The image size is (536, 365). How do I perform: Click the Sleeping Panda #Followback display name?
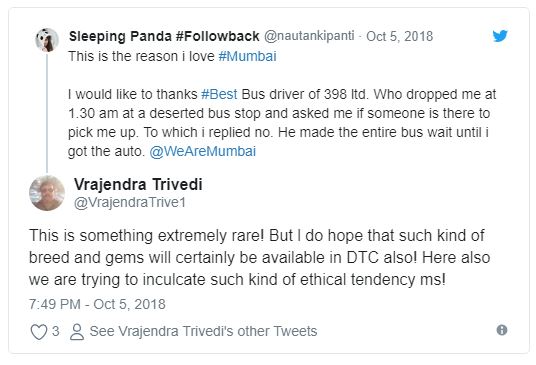pos(164,36)
